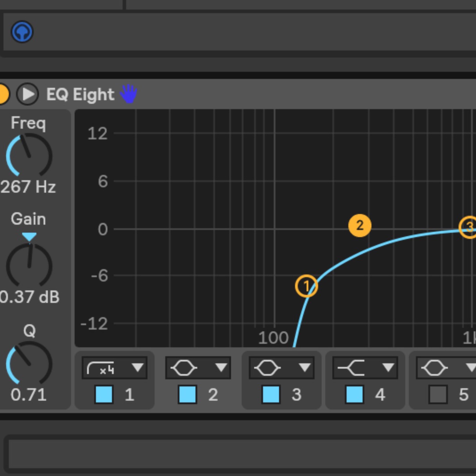The height and width of the screenshot is (476, 476).
Task: Open band 1 filter type dropdown
Action: tap(115, 368)
